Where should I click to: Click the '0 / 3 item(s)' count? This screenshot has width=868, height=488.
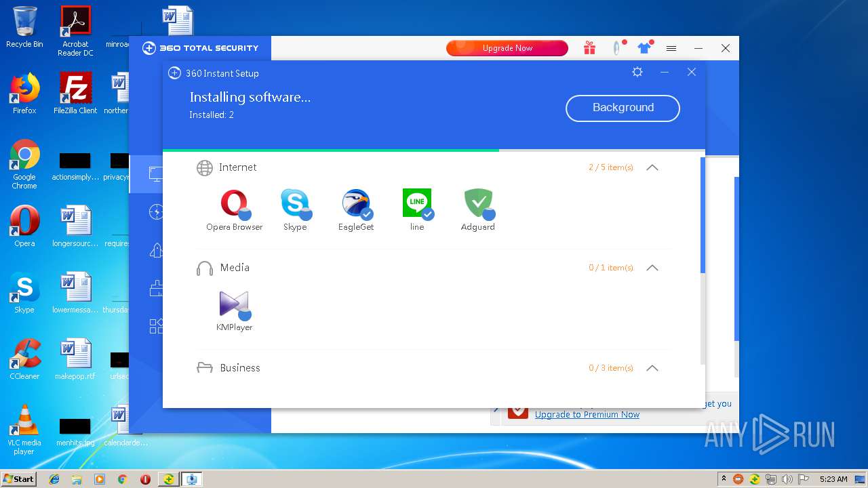pyautogui.click(x=611, y=368)
